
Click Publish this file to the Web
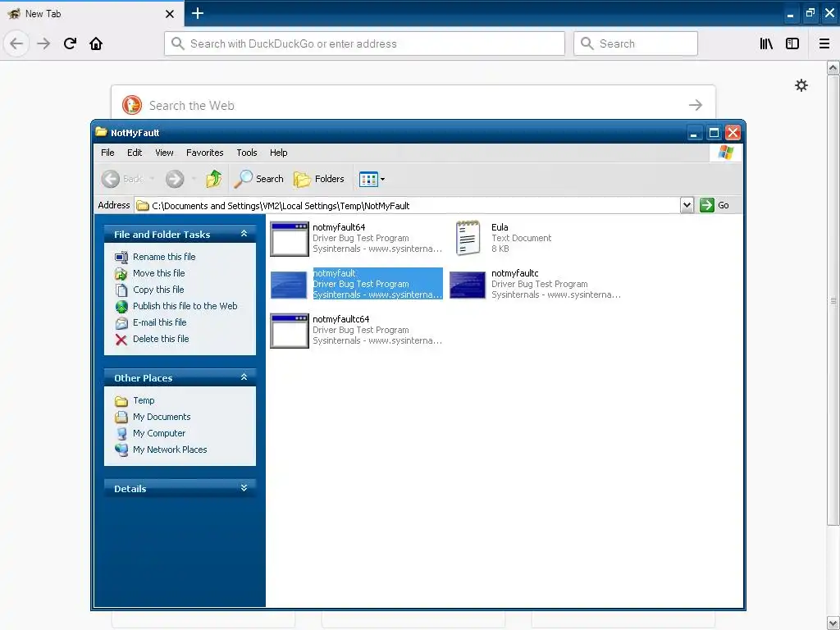pyautogui.click(x=185, y=306)
